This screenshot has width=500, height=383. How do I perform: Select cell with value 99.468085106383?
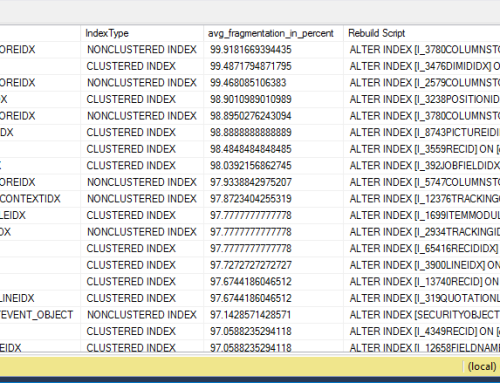pyautogui.click(x=273, y=83)
